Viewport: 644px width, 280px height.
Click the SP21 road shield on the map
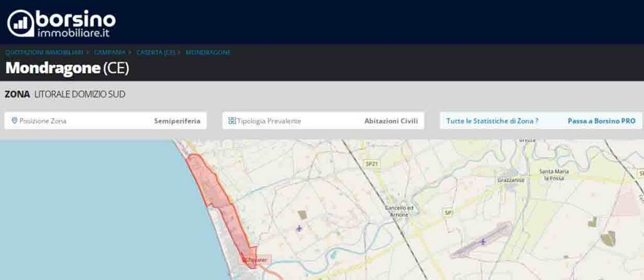[371, 163]
